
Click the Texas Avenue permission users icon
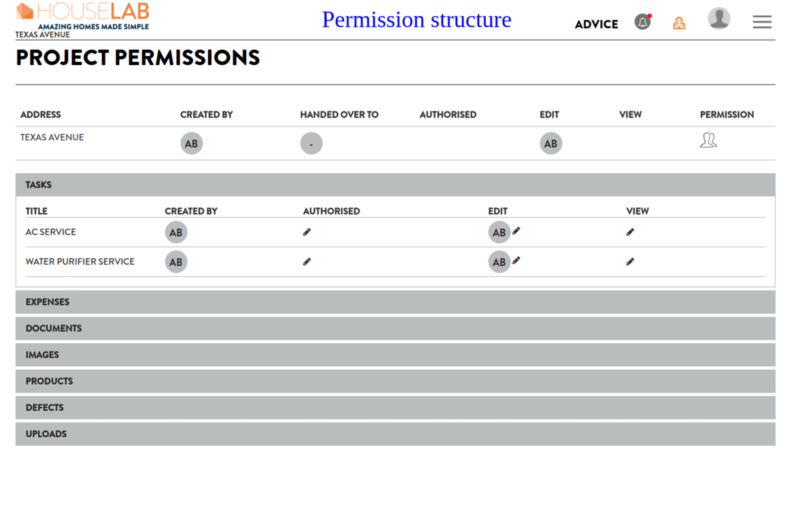[x=708, y=140]
